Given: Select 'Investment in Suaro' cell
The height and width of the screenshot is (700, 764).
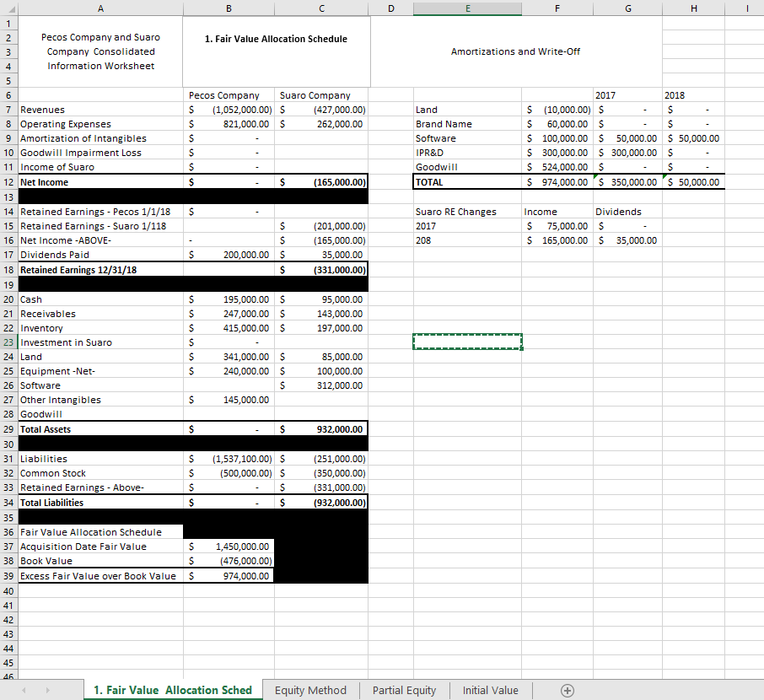Looking at the screenshot, I should [100, 342].
